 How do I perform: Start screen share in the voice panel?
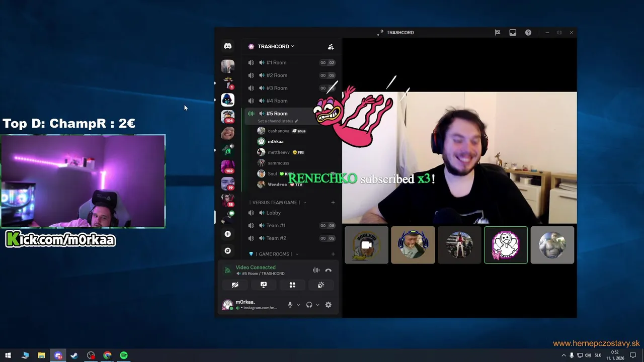tap(264, 285)
